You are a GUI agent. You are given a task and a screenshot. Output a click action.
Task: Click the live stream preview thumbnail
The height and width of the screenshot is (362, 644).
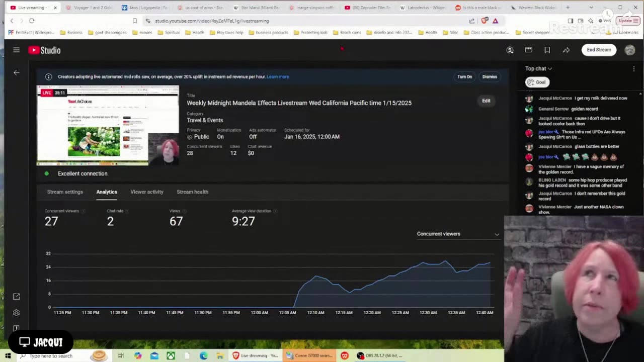(x=108, y=126)
